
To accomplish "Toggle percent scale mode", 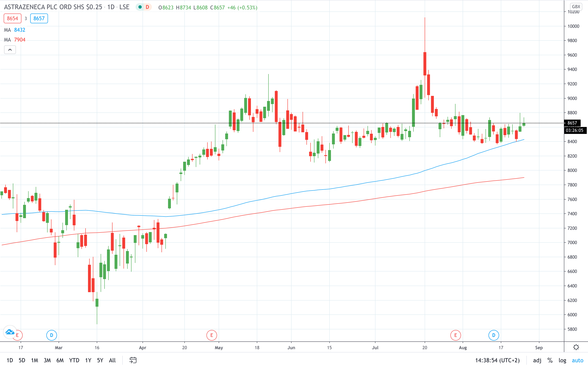I will [x=550, y=360].
